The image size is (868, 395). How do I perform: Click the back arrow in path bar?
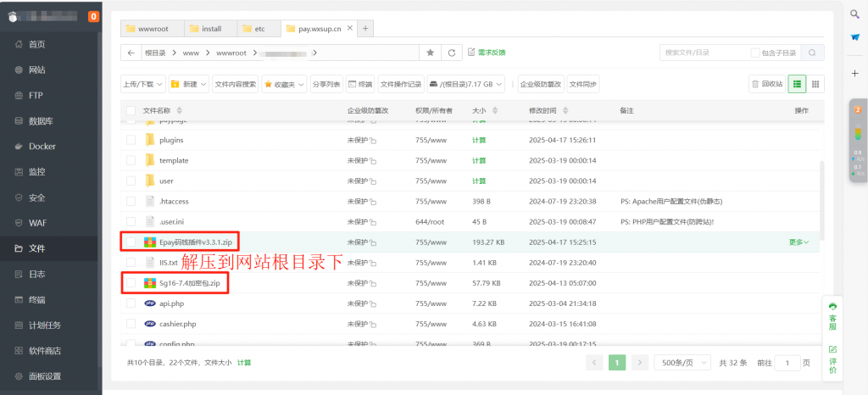click(x=131, y=53)
